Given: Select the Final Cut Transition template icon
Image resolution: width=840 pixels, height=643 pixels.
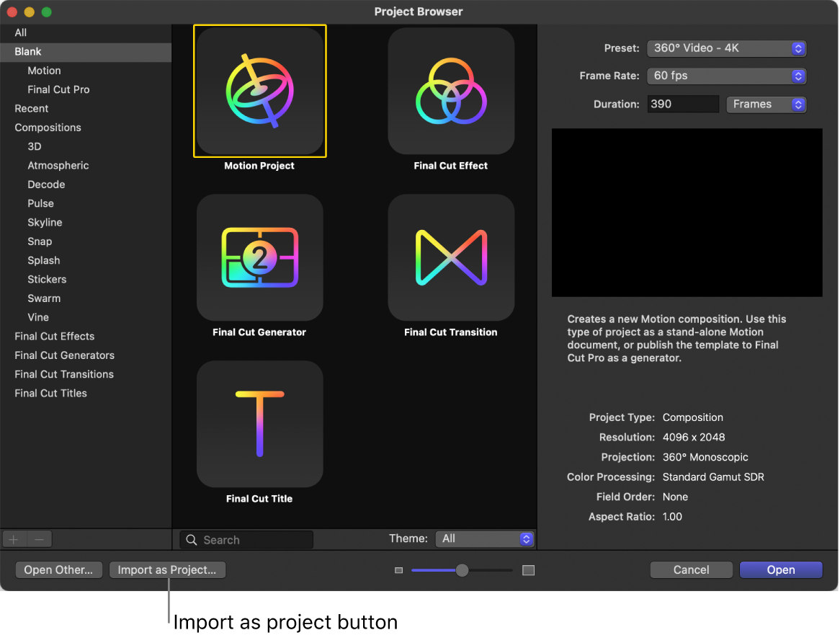Looking at the screenshot, I should [451, 258].
